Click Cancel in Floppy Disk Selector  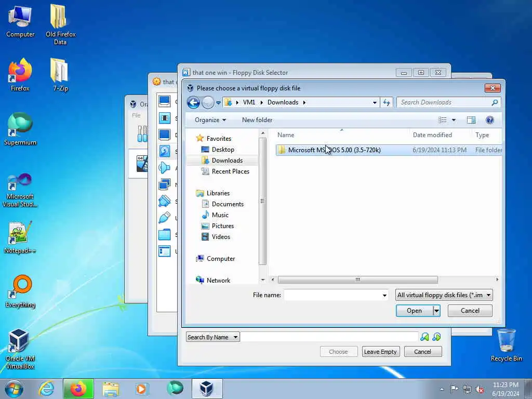point(422,352)
